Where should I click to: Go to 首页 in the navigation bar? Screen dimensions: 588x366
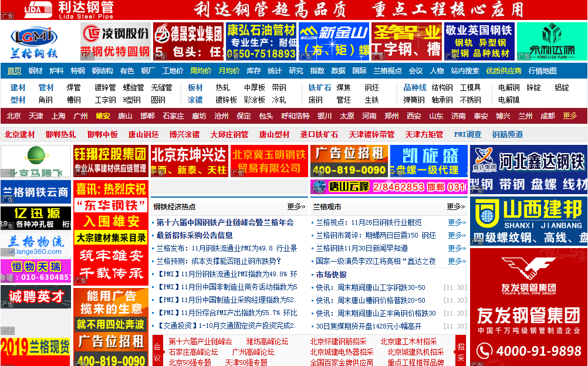coord(14,71)
